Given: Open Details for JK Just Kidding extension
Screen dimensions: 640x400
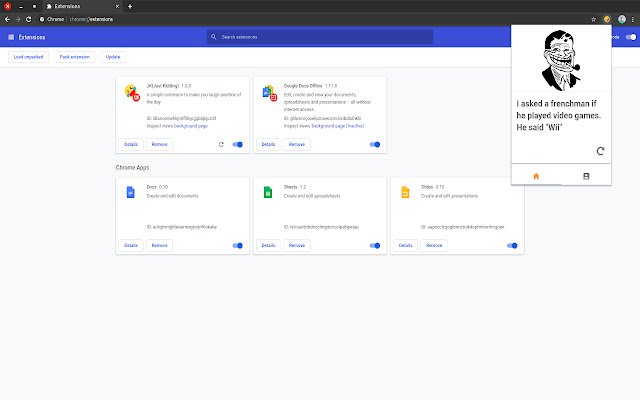Looking at the screenshot, I should (131, 144).
